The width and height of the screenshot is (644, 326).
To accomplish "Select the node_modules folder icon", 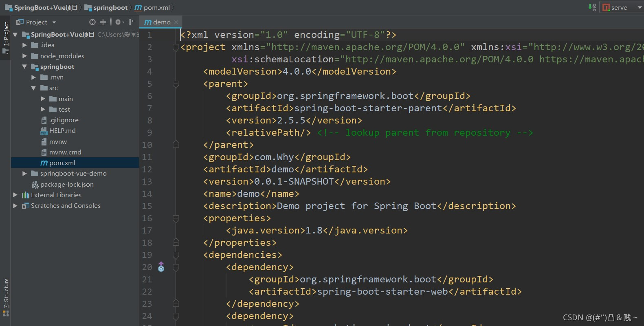I will coord(35,56).
